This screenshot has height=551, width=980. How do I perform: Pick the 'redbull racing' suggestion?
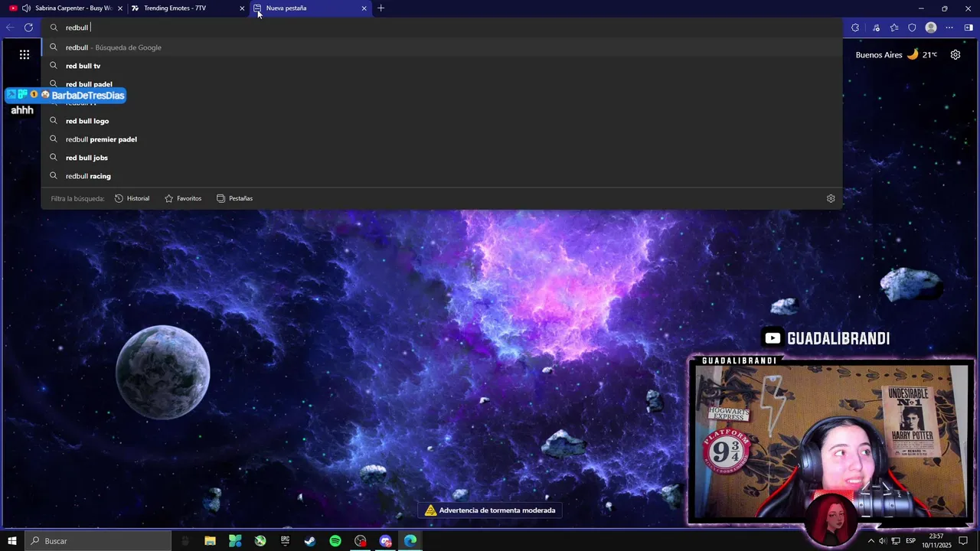click(x=442, y=176)
